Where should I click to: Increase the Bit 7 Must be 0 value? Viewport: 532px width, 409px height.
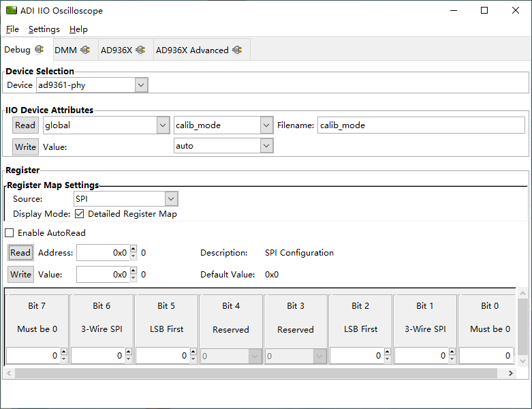pyautogui.click(x=64, y=352)
